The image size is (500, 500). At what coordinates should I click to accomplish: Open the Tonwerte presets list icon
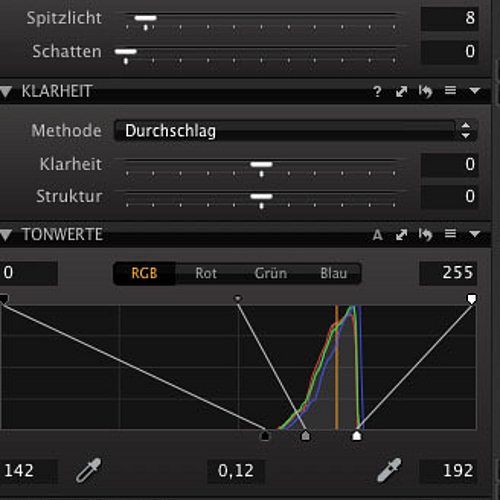click(450, 234)
